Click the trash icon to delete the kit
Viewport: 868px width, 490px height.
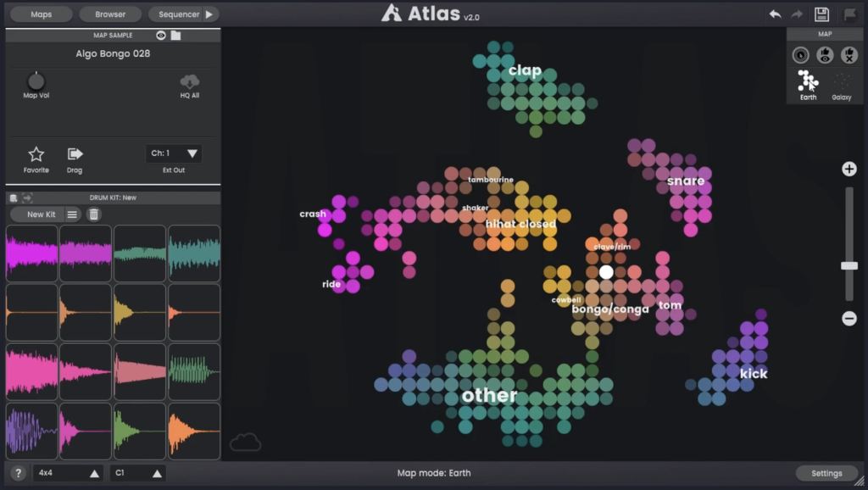94,214
